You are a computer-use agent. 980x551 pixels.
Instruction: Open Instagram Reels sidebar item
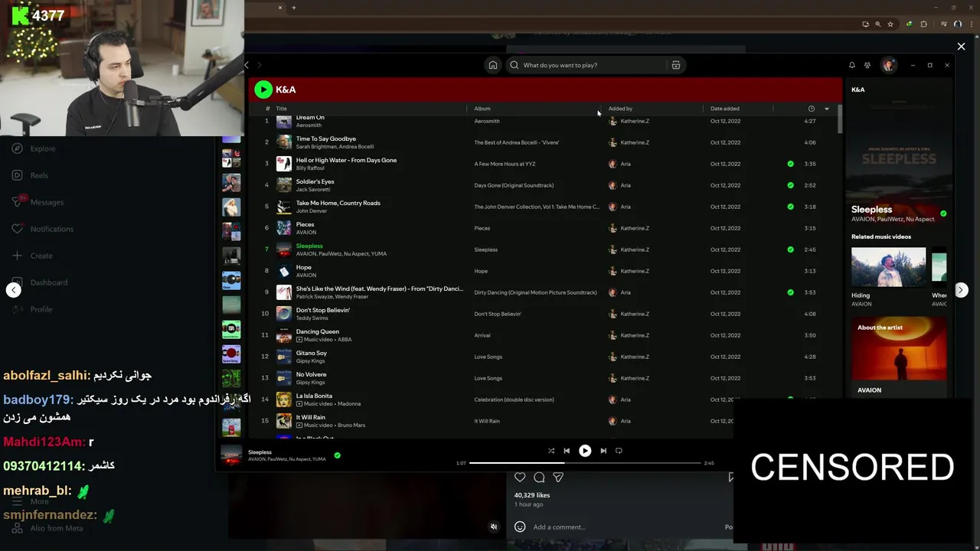31,175
